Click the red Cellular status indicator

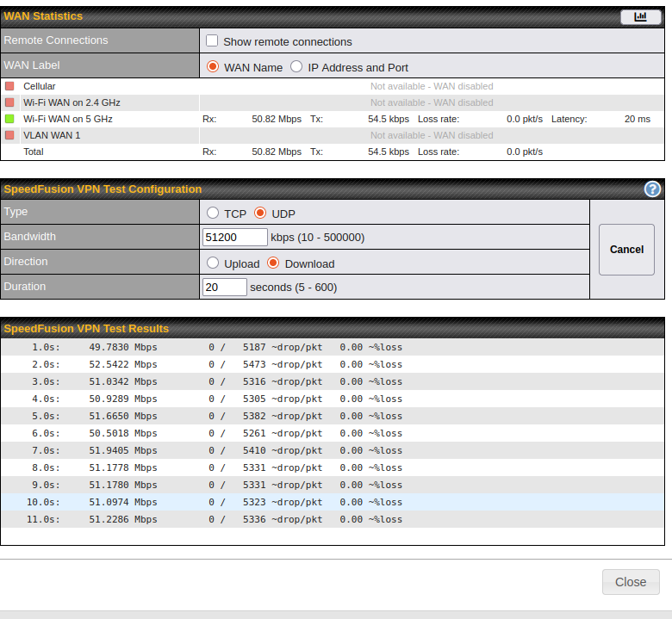9,86
